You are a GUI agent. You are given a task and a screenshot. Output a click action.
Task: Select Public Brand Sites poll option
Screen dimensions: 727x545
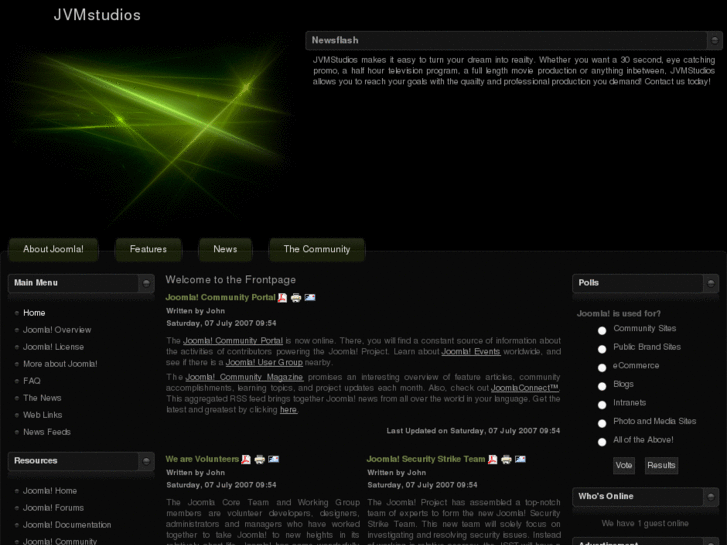coord(602,349)
